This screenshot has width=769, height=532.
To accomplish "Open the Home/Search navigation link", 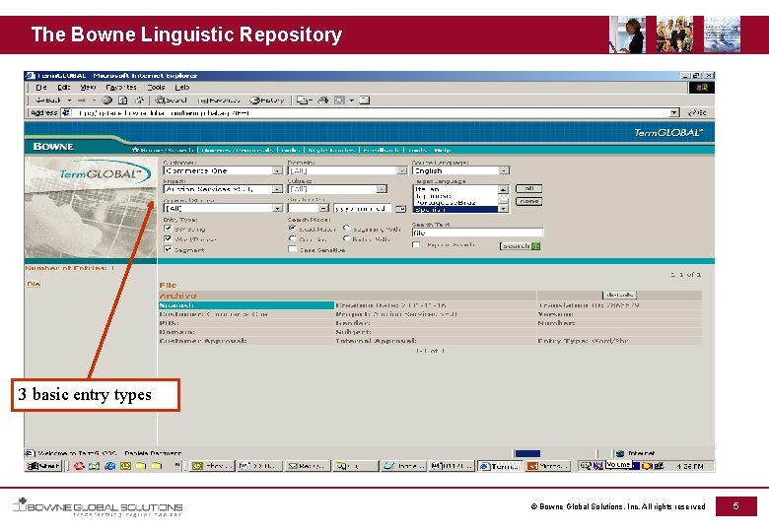I will pos(163,150).
